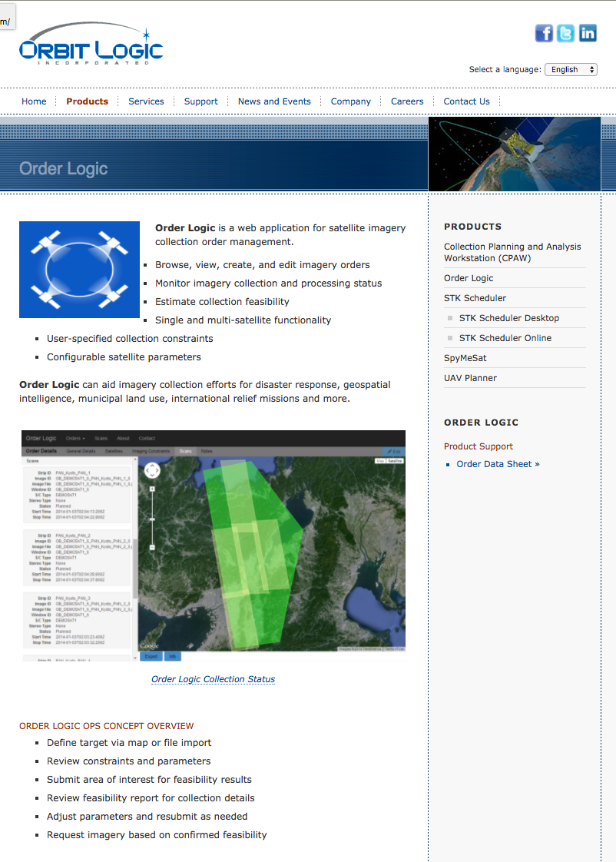Click 'Estimate collection feasibility' bullet text

[x=222, y=301]
